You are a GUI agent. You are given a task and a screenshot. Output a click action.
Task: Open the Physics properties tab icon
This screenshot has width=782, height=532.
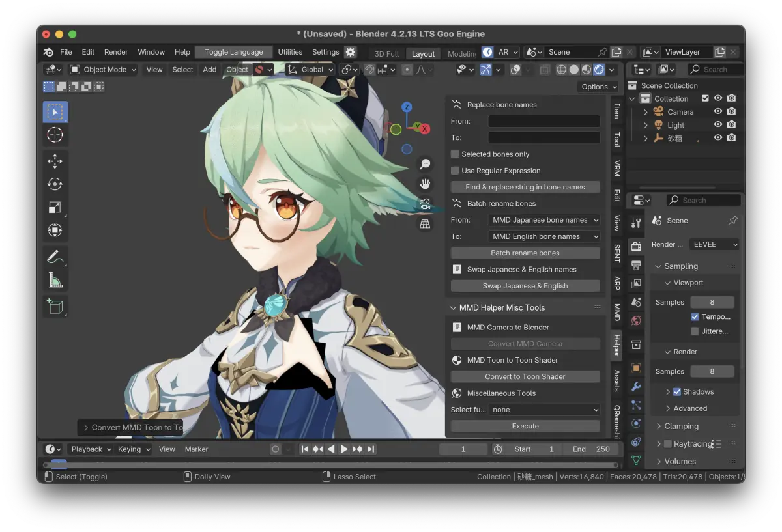point(636,423)
